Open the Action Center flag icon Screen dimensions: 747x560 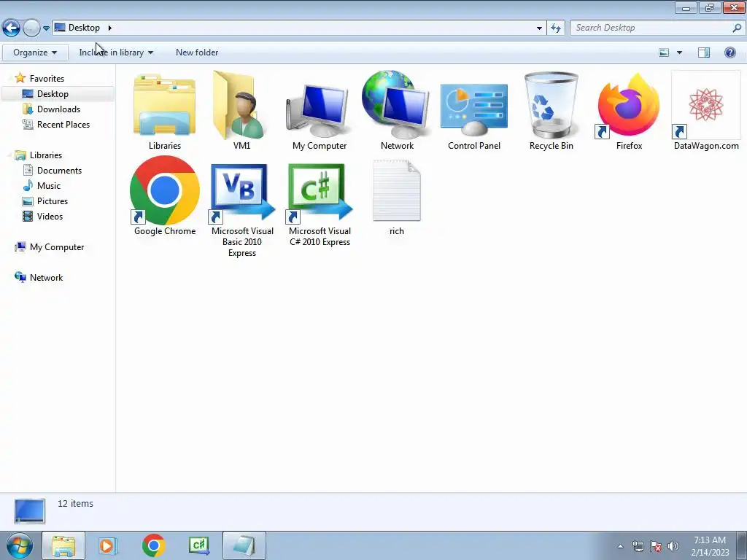click(x=656, y=546)
